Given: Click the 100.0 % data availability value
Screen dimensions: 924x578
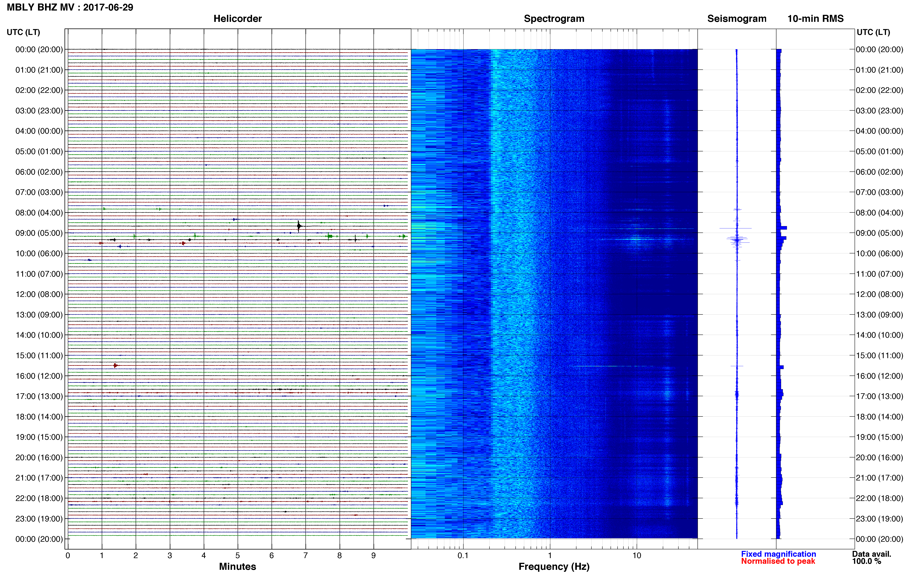Looking at the screenshot, I should (866, 561).
